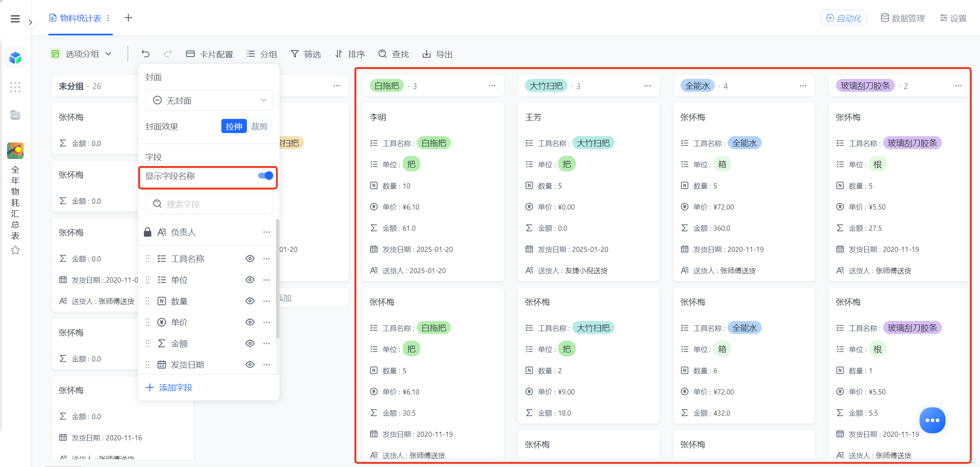Open 设置 settings
The width and height of the screenshot is (980, 467).
point(953,18)
